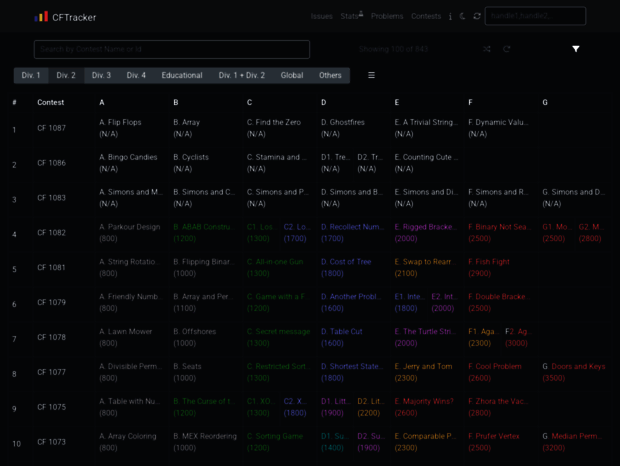The height and width of the screenshot is (466, 620).
Task: Open problem C. Find the Zero
Action: pyautogui.click(x=274, y=123)
